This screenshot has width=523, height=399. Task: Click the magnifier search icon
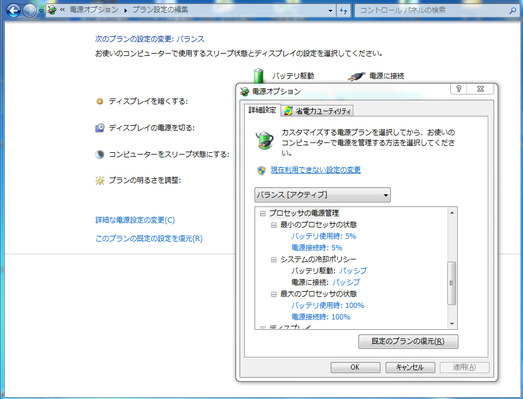point(513,11)
